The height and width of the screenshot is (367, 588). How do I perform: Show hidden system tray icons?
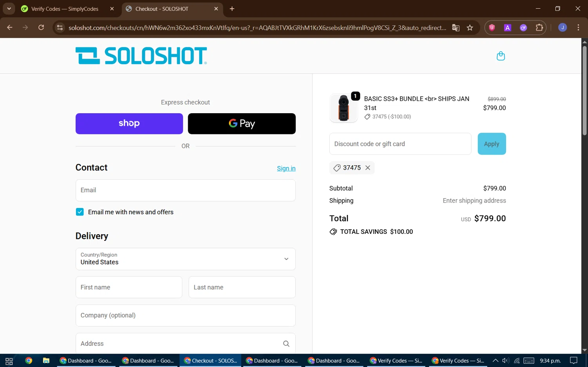point(495,361)
